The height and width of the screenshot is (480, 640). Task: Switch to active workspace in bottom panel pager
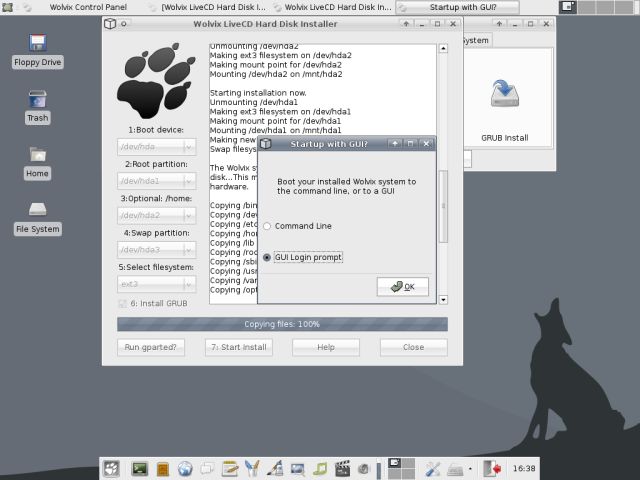click(395, 463)
